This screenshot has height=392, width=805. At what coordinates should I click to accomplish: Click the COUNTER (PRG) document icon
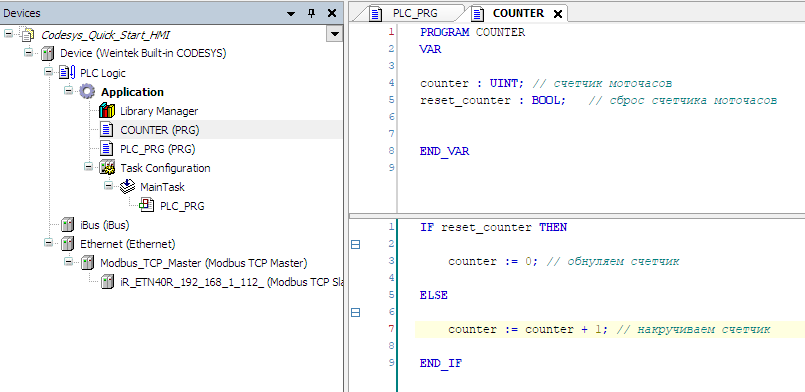point(107,130)
